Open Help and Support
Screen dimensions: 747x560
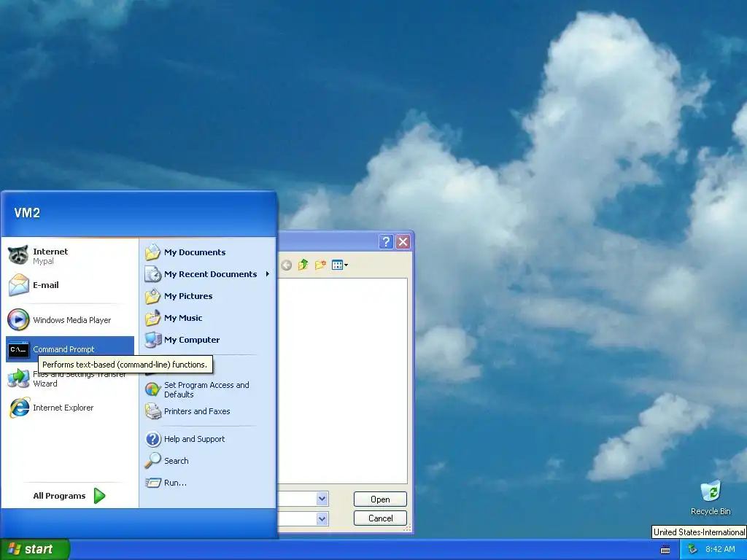pos(206,439)
